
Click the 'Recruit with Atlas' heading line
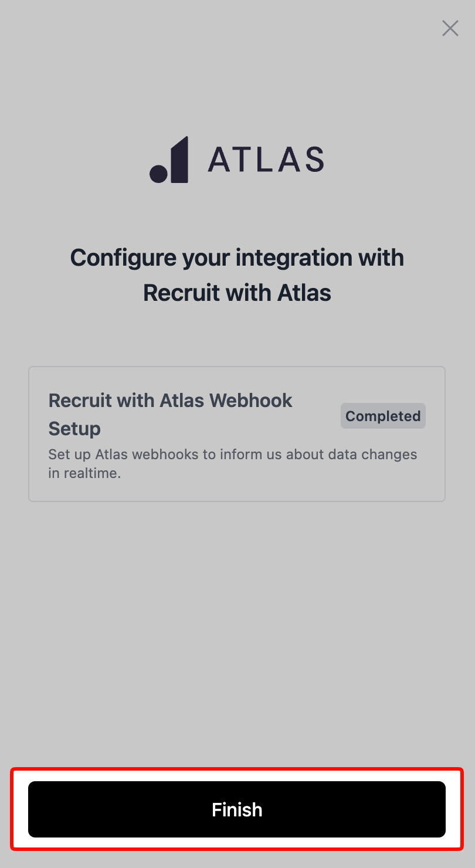[237, 293]
